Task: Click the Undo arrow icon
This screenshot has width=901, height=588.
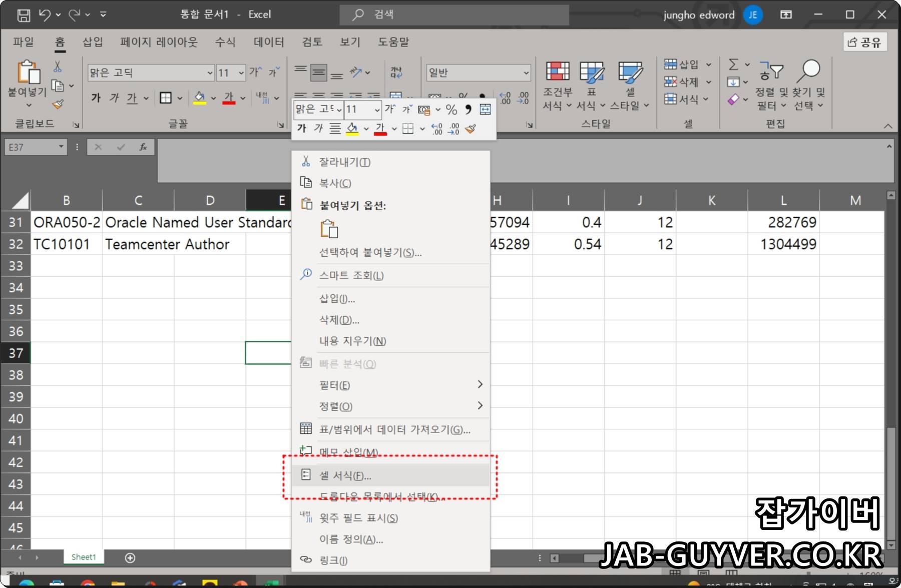Action: tap(45, 15)
